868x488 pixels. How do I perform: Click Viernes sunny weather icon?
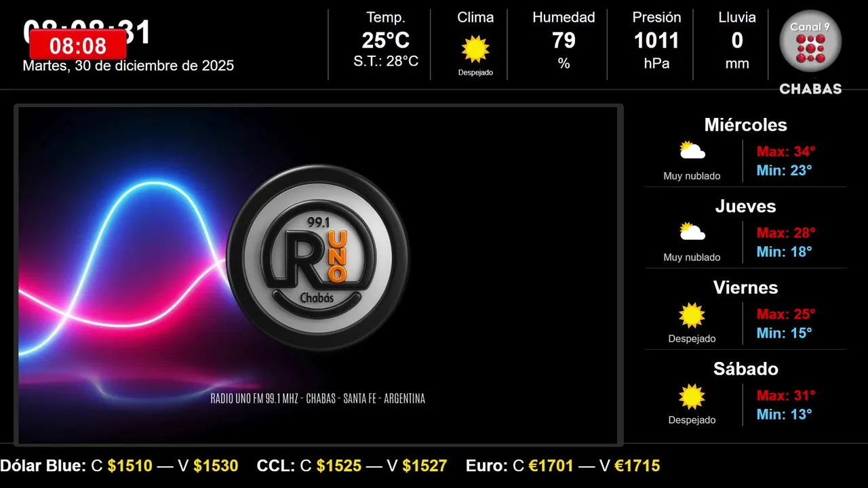(x=692, y=315)
